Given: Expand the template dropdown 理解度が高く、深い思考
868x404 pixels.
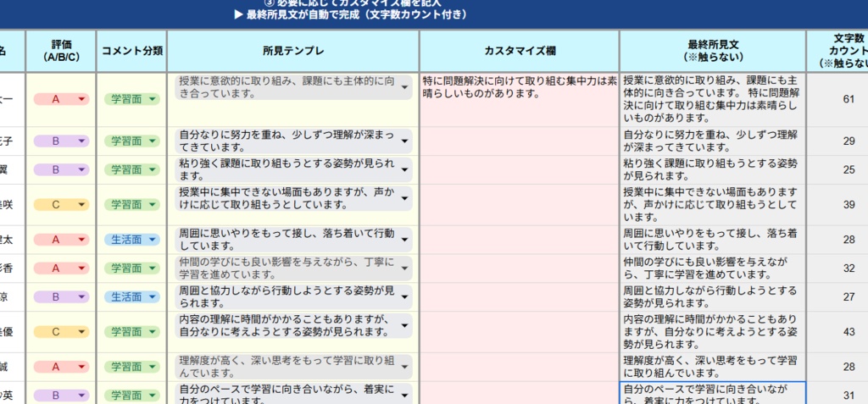Looking at the screenshot, I should pos(293,367).
